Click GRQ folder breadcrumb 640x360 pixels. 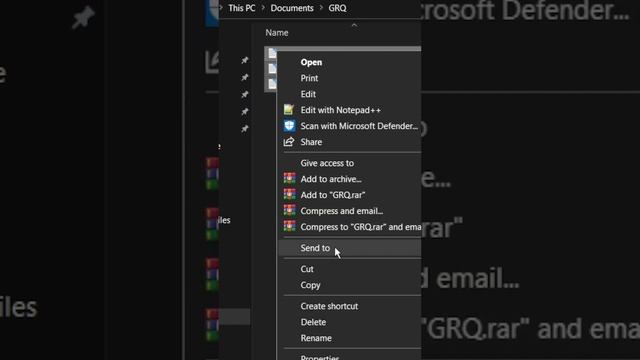point(337,8)
